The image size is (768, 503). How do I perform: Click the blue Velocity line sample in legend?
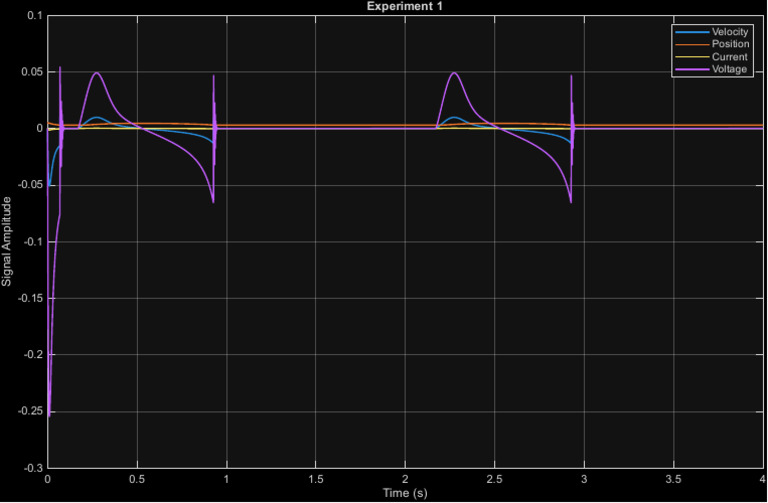click(x=692, y=32)
